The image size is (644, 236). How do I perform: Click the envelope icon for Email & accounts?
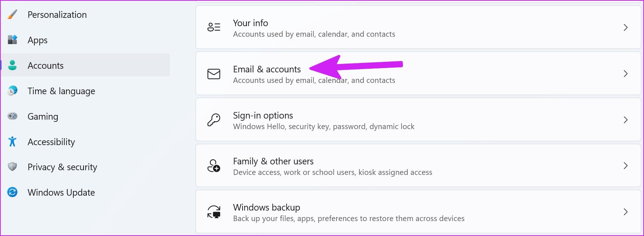(x=214, y=74)
